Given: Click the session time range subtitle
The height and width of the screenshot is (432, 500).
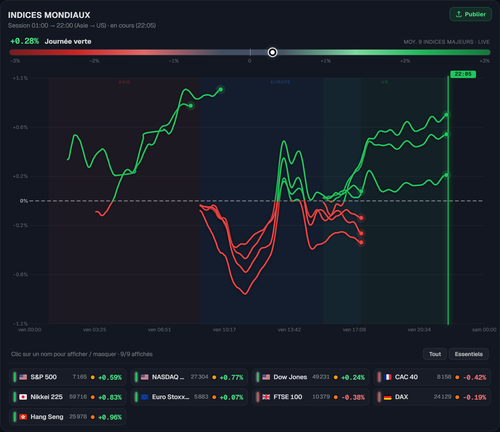Looking at the screenshot, I should pyautogui.click(x=82, y=26).
